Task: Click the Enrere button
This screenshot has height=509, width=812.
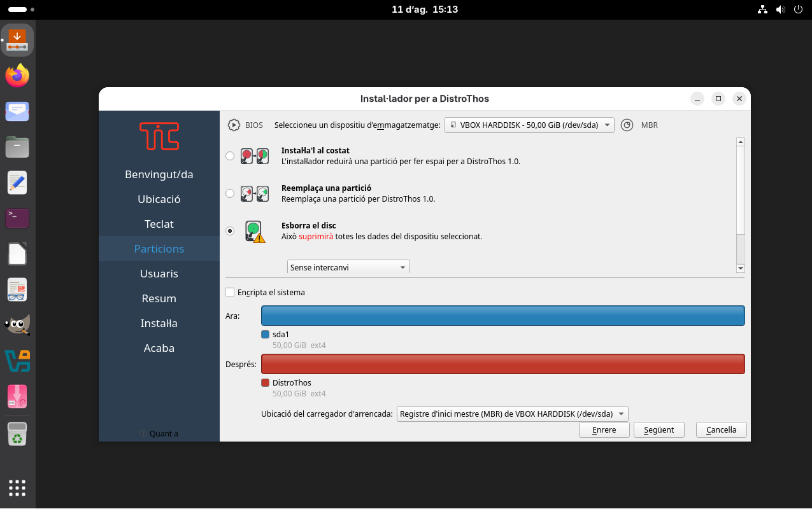Action: (604, 430)
